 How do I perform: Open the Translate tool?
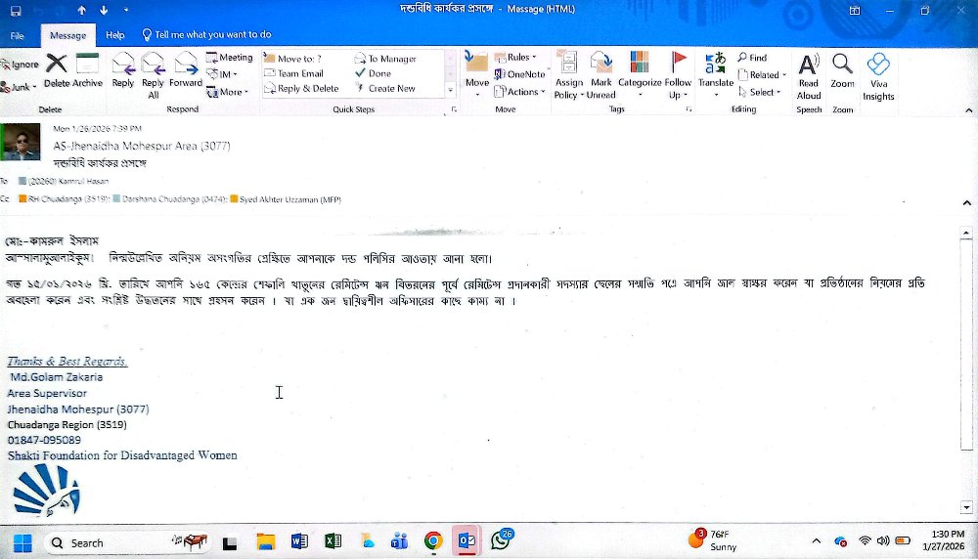(716, 73)
